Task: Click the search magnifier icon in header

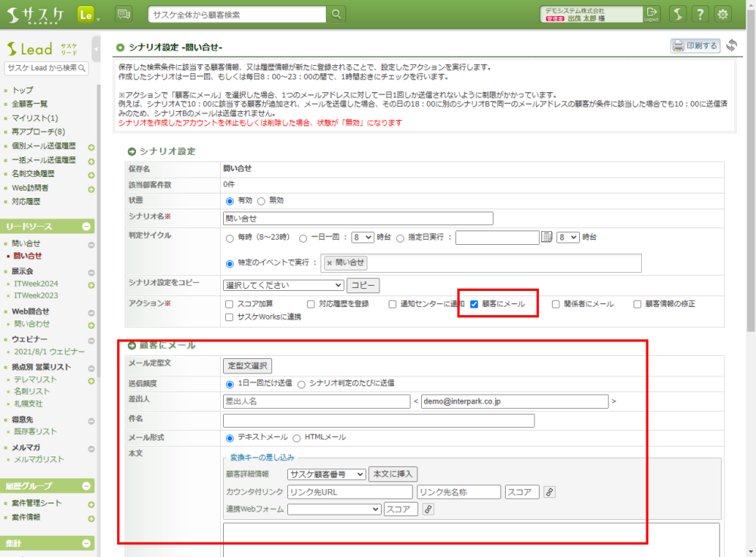Action: point(336,14)
